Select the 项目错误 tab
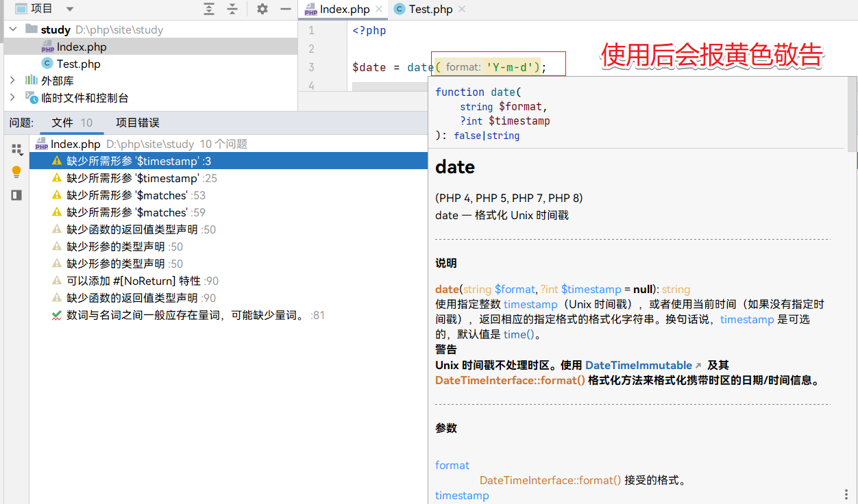This screenshot has height=504, width=858. coord(138,123)
